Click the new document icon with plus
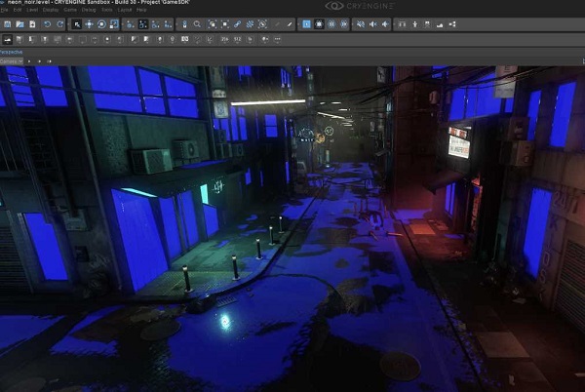585x392 pixels. click(32, 24)
